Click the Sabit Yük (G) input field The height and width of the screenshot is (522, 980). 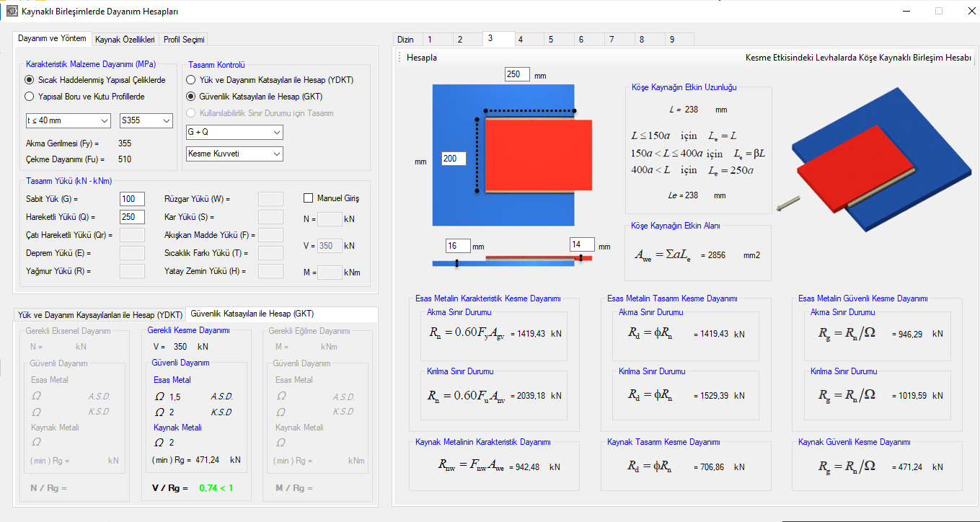click(x=132, y=199)
